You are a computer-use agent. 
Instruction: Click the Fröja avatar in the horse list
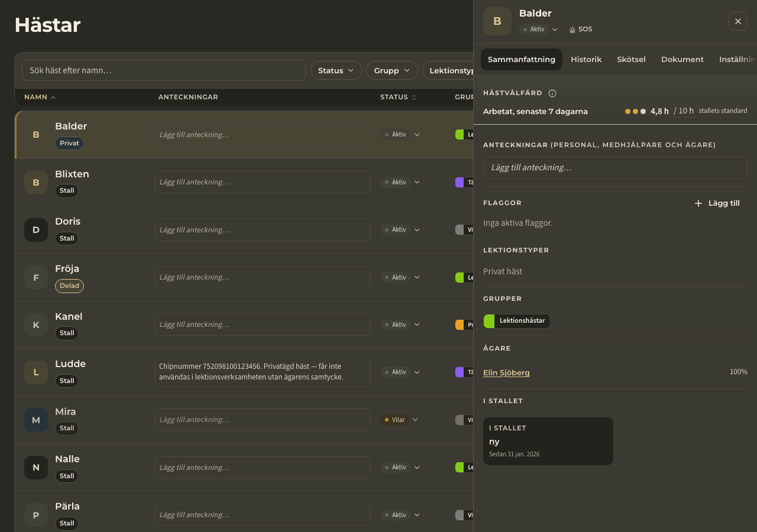coord(36,277)
